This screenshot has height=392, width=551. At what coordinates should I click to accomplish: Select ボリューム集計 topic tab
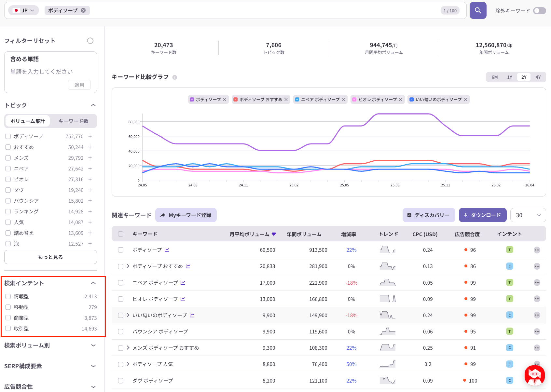pyautogui.click(x=28, y=121)
